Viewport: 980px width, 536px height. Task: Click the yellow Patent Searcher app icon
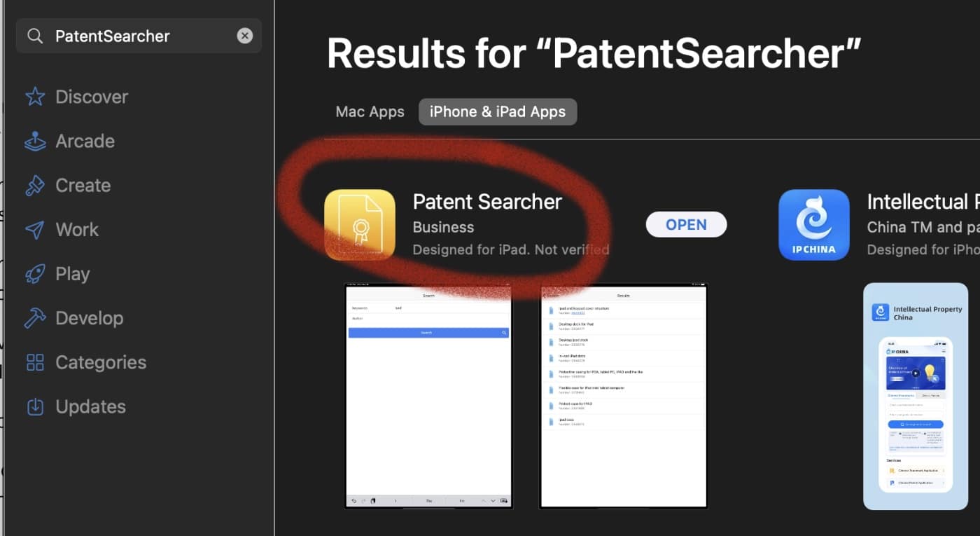pyautogui.click(x=360, y=225)
